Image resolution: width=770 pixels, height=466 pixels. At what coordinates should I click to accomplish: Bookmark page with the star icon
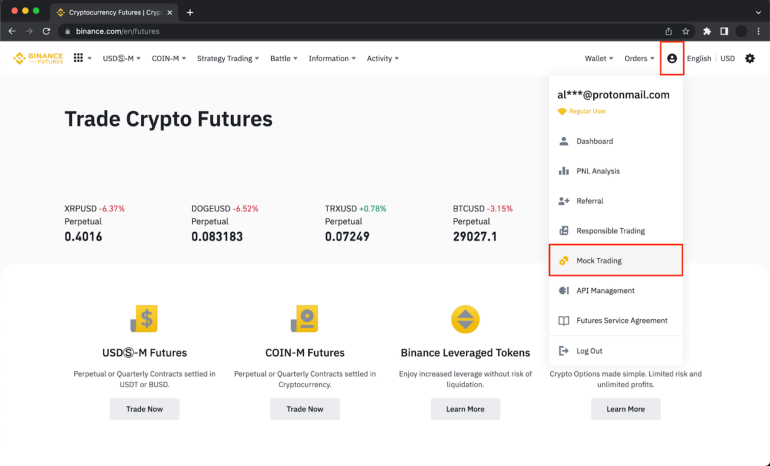coord(686,31)
